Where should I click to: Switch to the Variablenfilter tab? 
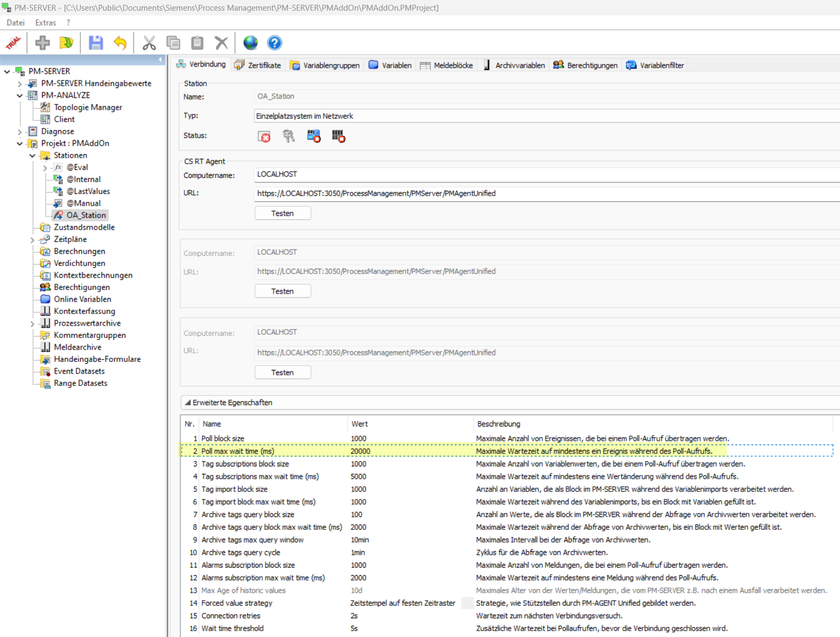point(655,65)
